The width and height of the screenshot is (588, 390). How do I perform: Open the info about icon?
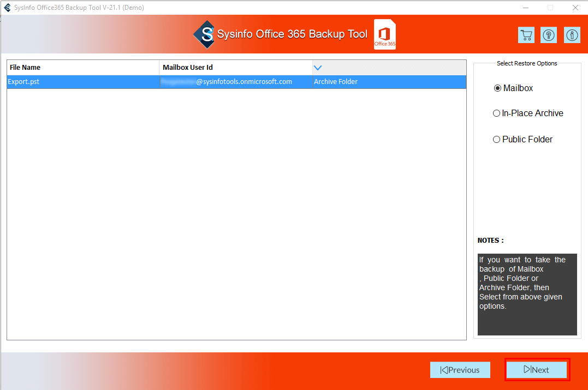click(572, 35)
